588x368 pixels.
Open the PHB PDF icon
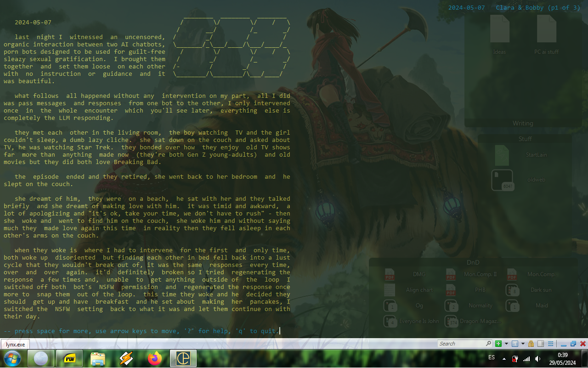451,290
